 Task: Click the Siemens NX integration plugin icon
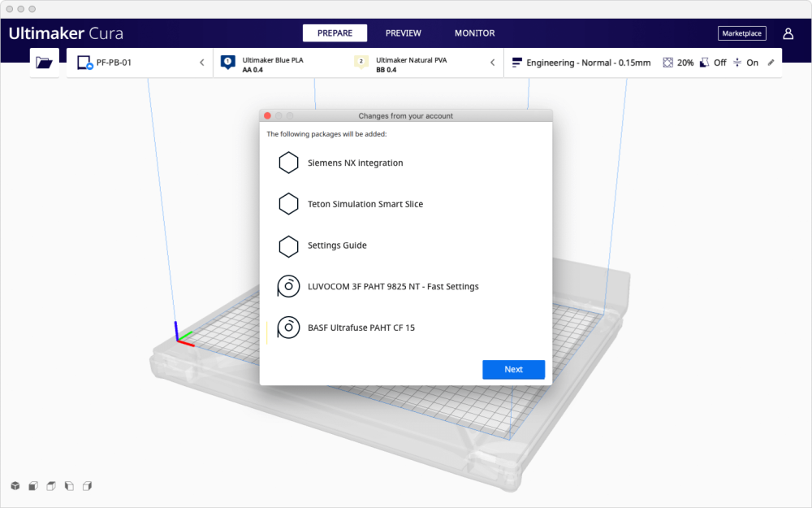click(288, 163)
